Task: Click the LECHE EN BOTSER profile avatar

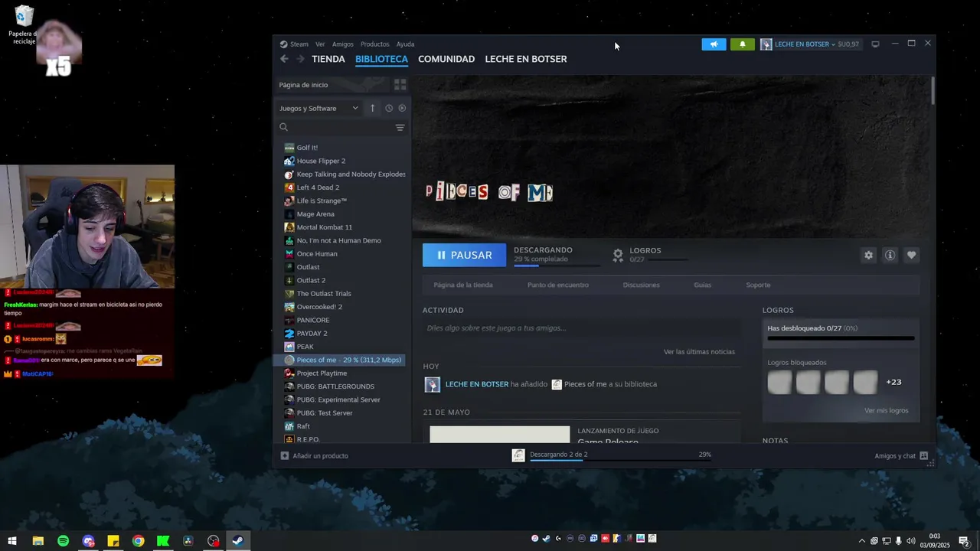Action: (766, 44)
